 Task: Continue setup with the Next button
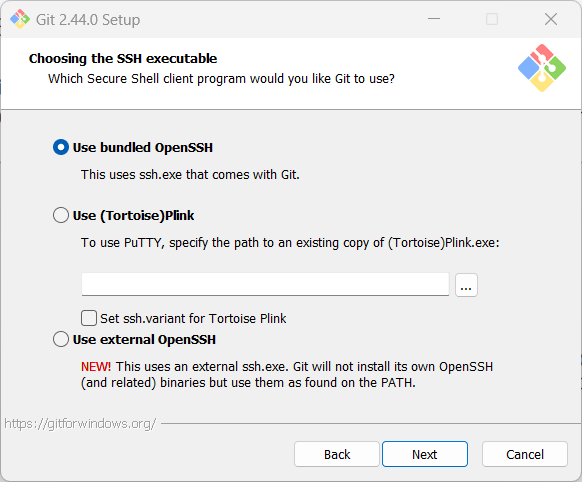[x=425, y=454]
